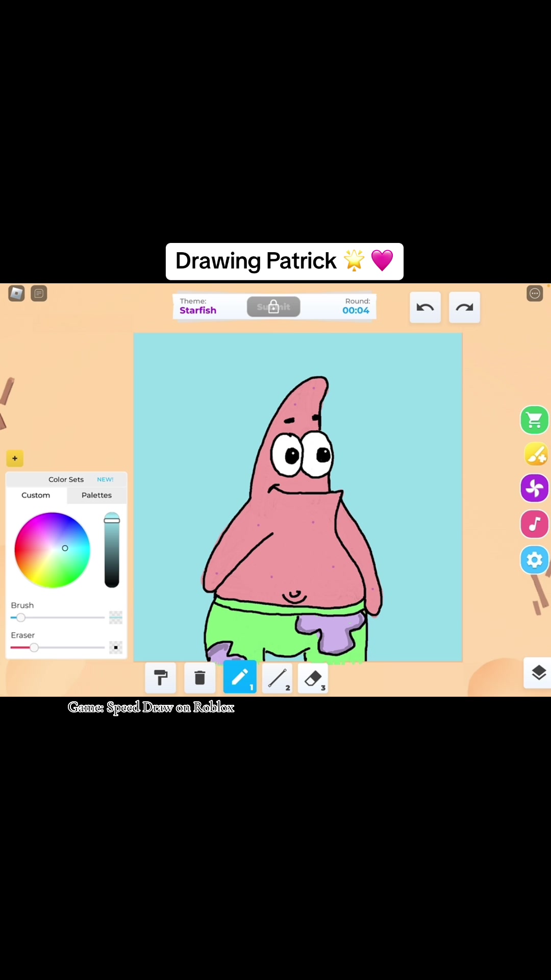This screenshot has width=551, height=980.
Task: Click the yellow plus add color button
Action: 15,458
